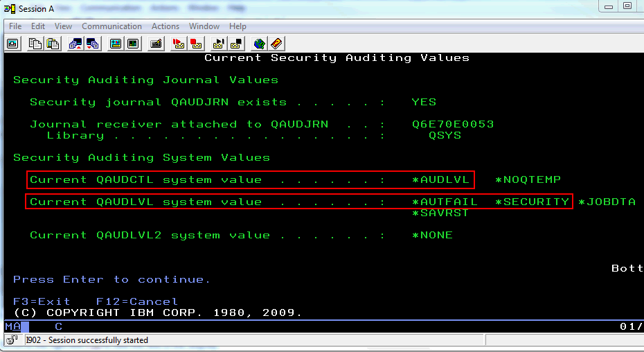Open the Actions menu
This screenshot has width=644, height=352.
(x=165, y=26)
